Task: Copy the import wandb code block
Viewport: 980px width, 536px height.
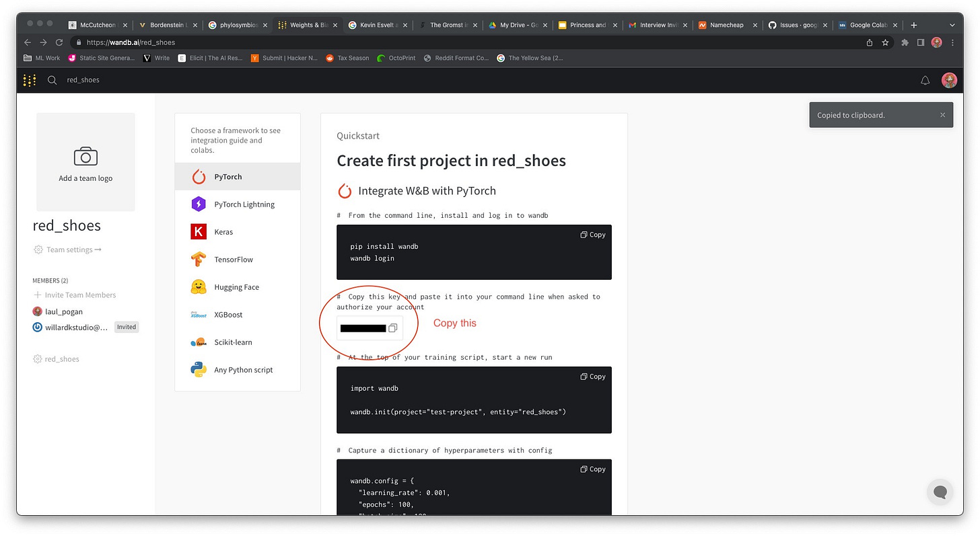Action: click(x=593, y=377)
